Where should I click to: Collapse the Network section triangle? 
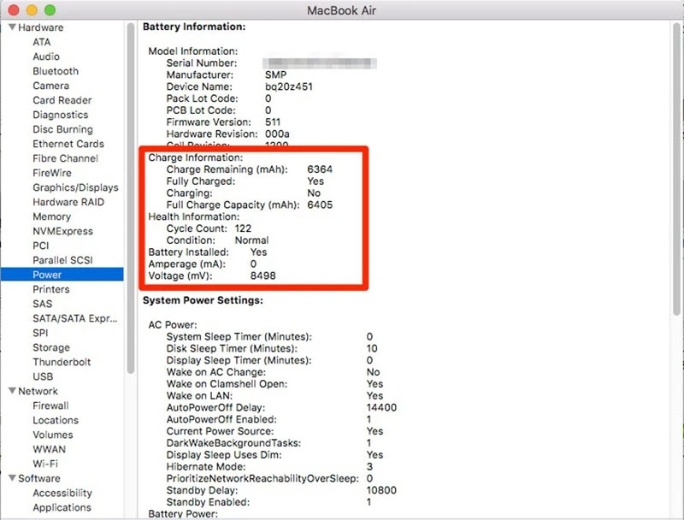coord(12,391)
